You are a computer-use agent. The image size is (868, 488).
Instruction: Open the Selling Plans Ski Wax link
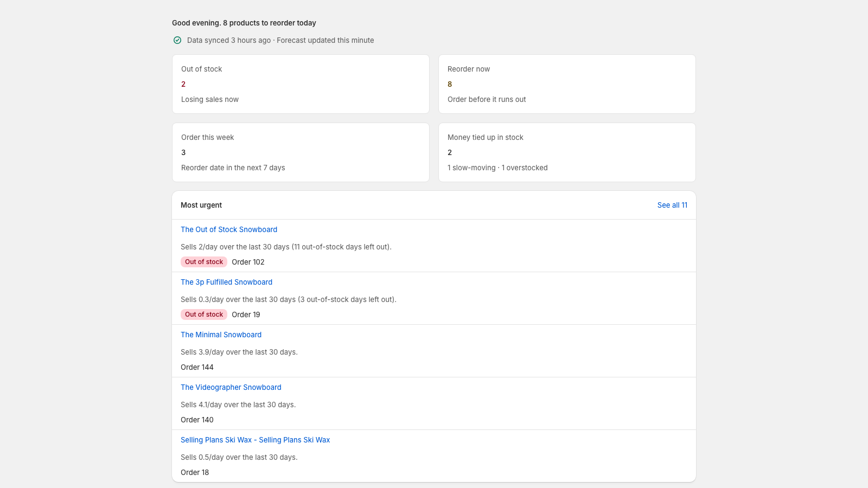[255, 440]
